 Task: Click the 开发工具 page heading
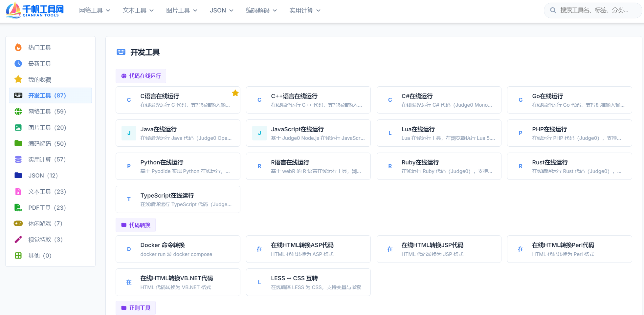[145, 52]
